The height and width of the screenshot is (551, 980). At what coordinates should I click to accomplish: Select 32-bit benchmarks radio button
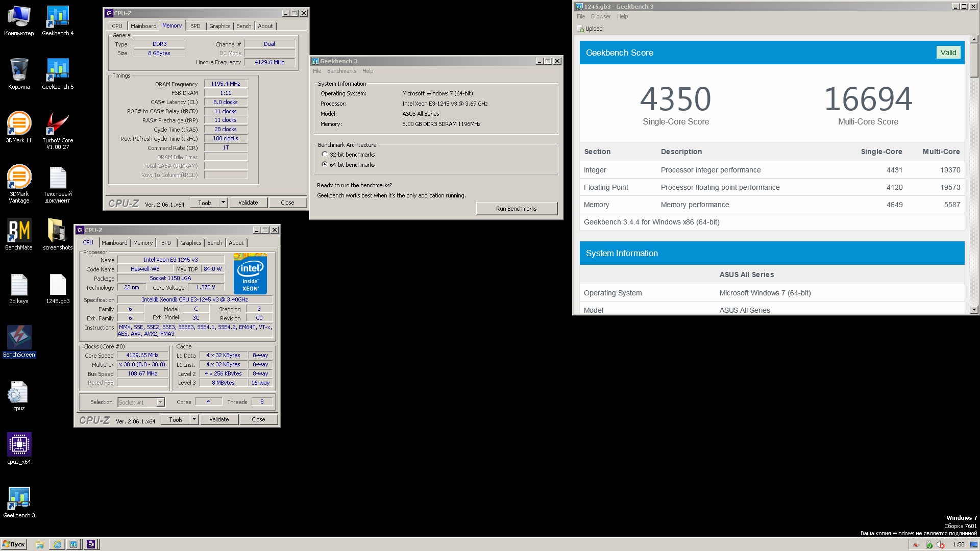click(324, 154)
